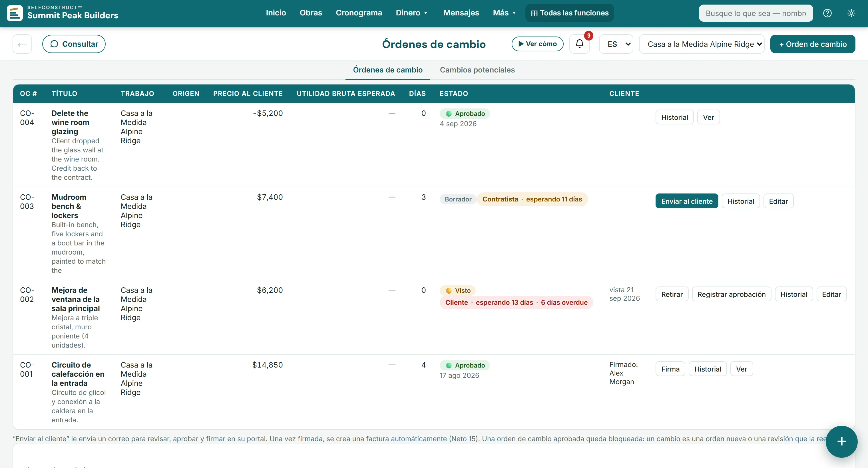Open Todas las funciones grid
868x468 pixels.
tap(569, 13)
